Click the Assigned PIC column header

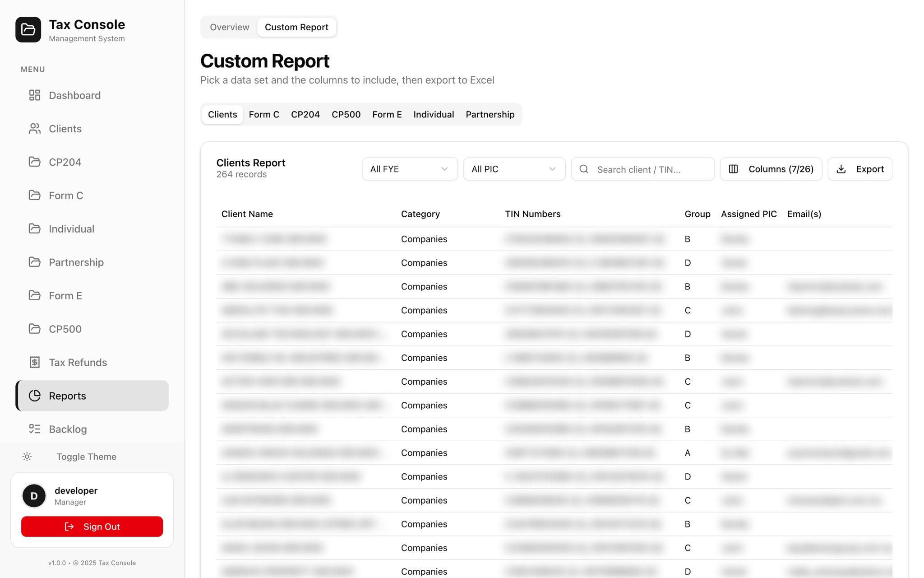tap(749, 214)
